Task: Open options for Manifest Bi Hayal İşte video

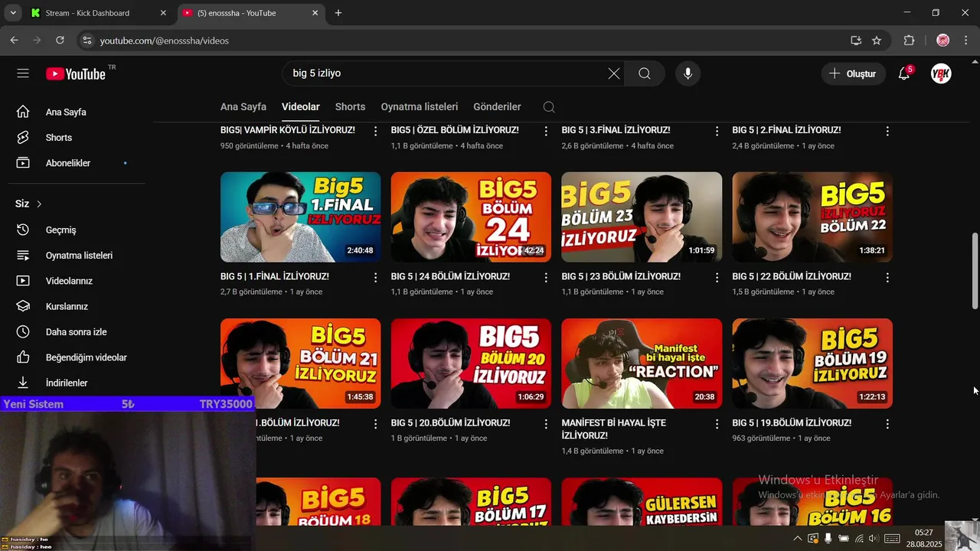Action: point(717,423)
